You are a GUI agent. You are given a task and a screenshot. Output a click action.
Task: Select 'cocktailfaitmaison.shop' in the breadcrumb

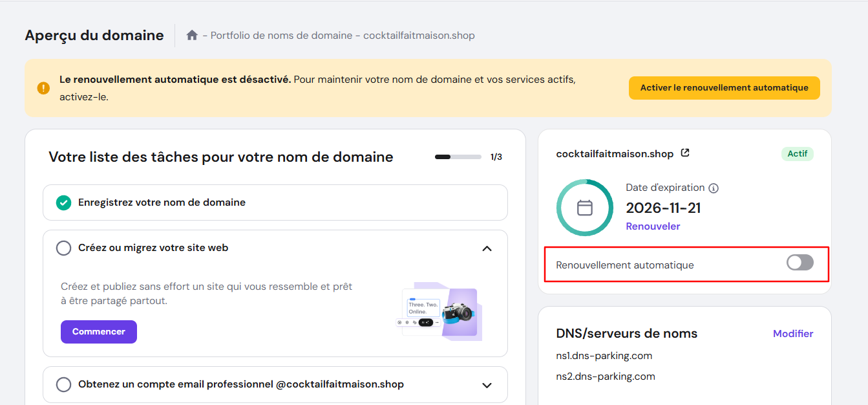coord(419,35)
